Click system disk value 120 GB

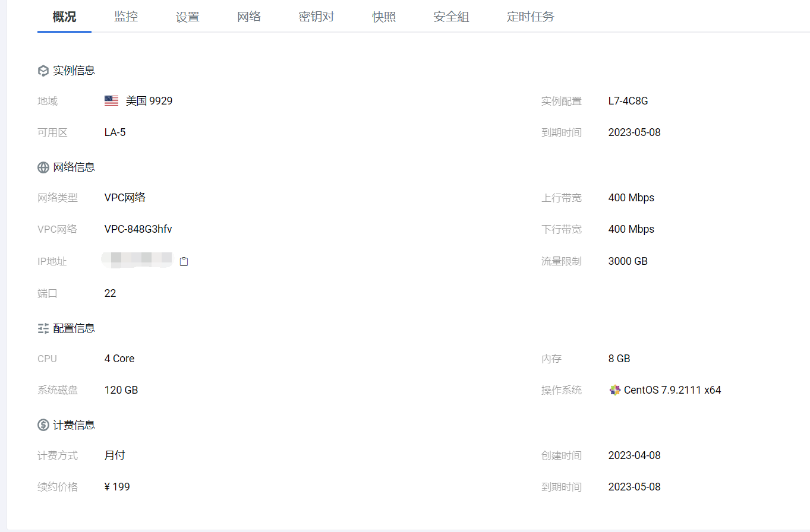coord(121,390)
